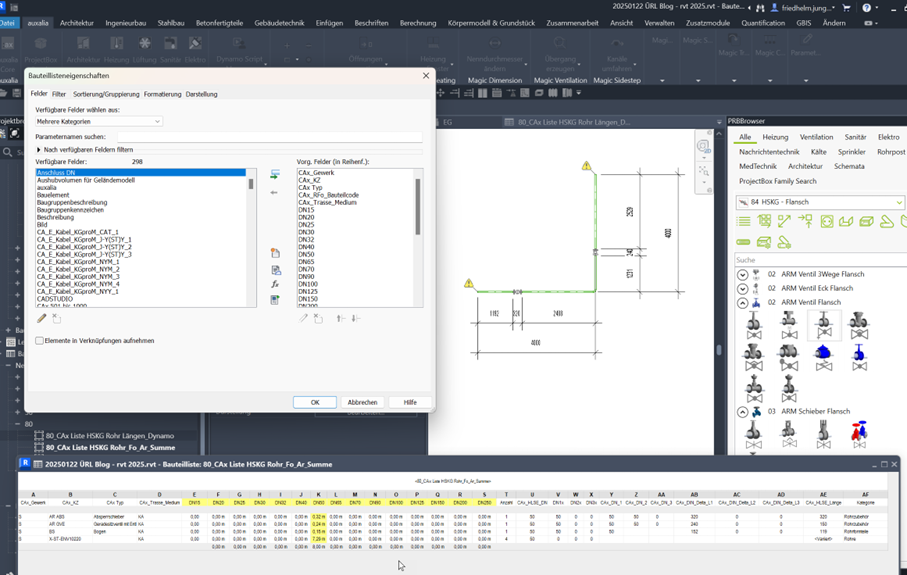The width and height of the screenshot is (907, 575).
Task: Switch to the Sortierung/Gruppierung tab
Action: click(106, 94)
